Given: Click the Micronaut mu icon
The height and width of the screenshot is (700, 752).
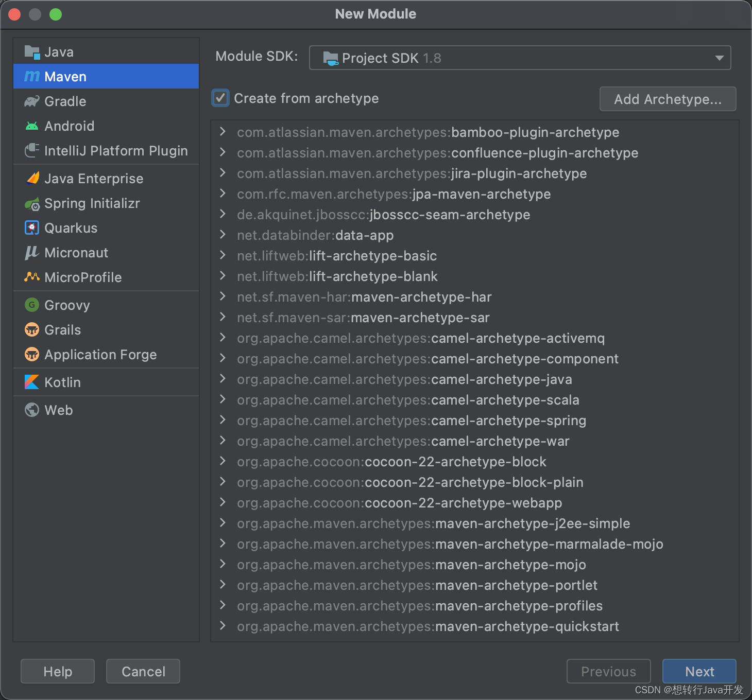Looking at the screenshot, I should tap(32, 252).
